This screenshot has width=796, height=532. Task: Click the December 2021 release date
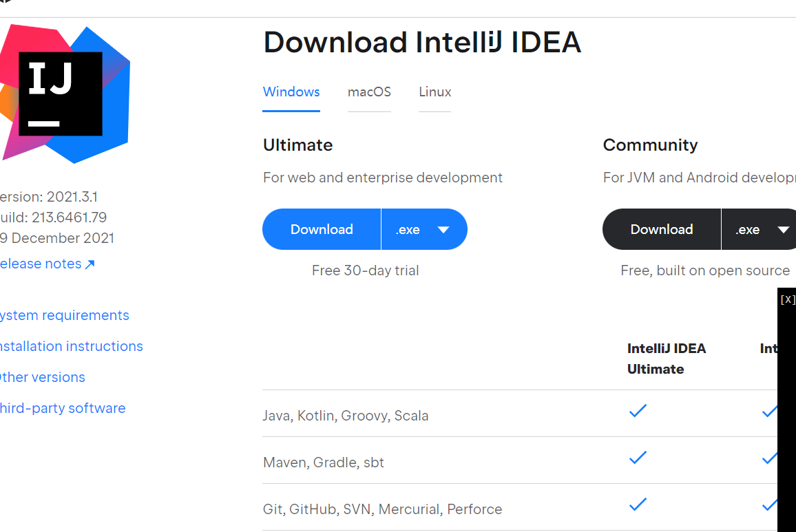point(57,238)
